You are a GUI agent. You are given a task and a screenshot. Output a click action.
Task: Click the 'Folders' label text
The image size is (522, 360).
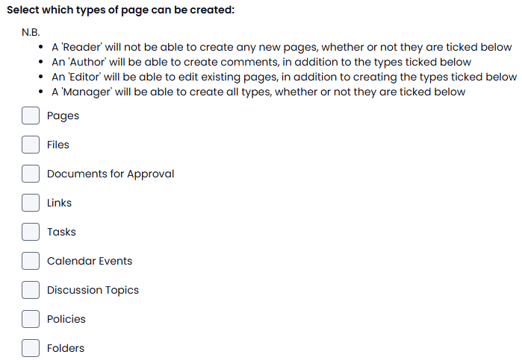coord(66,348)
